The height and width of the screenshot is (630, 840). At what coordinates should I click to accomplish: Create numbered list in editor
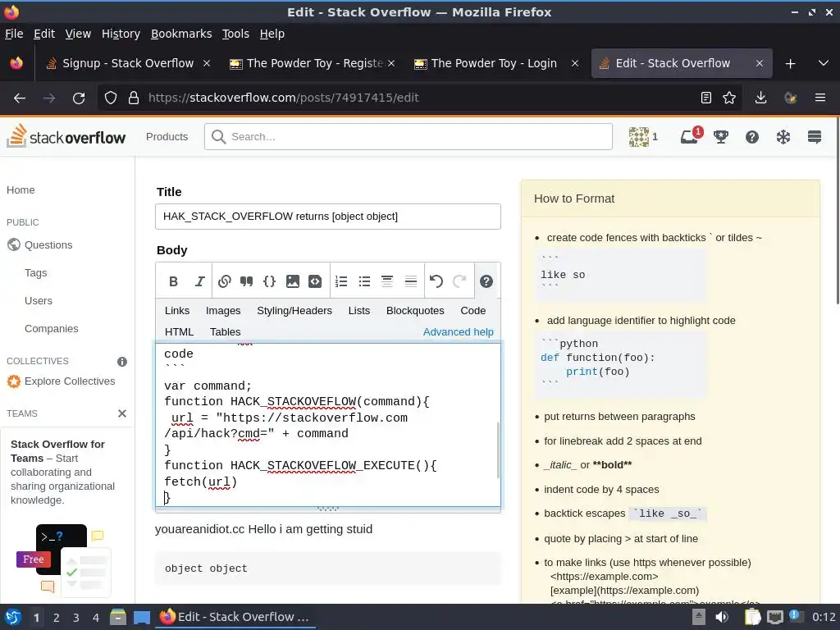pos(341,281)
